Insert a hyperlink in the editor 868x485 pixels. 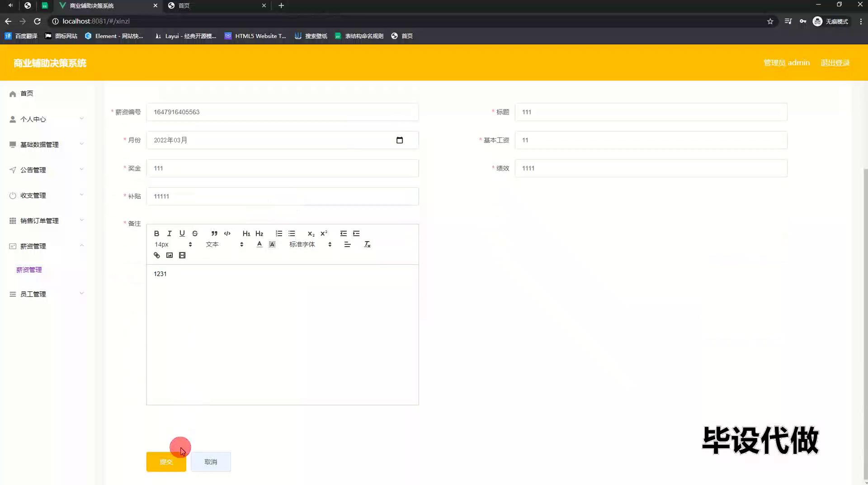pyautogui.click(x=156, y=255)
